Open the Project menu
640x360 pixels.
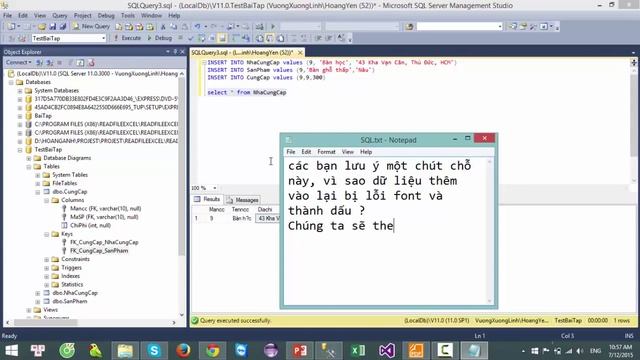82,16
